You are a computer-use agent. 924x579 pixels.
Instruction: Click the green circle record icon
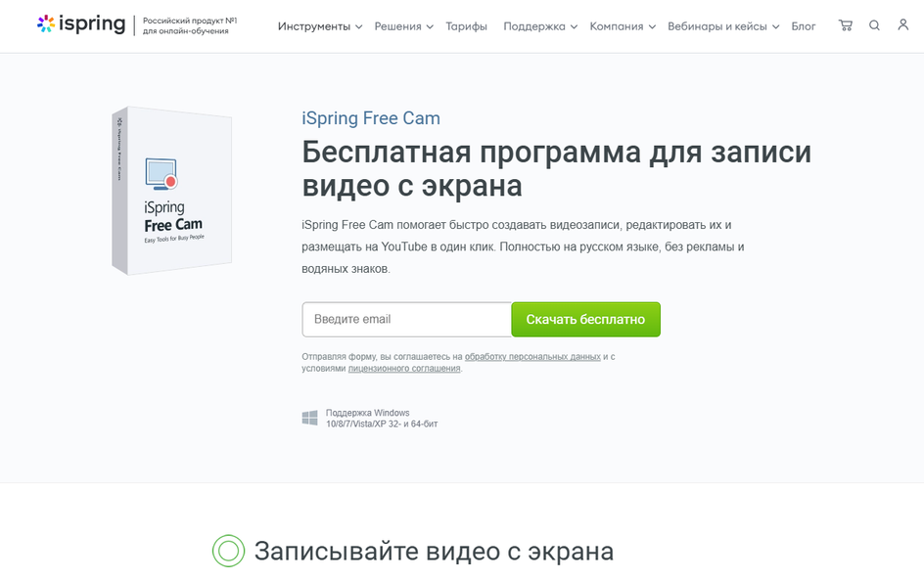pos(228,551)
